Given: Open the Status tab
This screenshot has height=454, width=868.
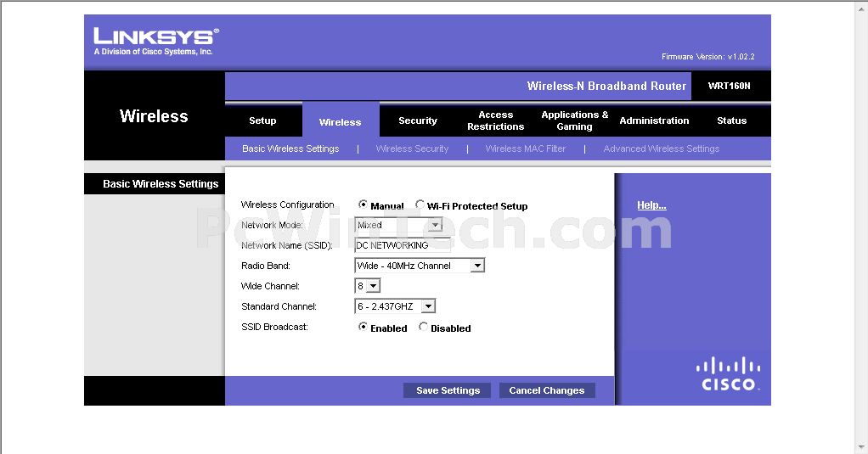Looking at the screenshot, I should click(x=732, y=121).
